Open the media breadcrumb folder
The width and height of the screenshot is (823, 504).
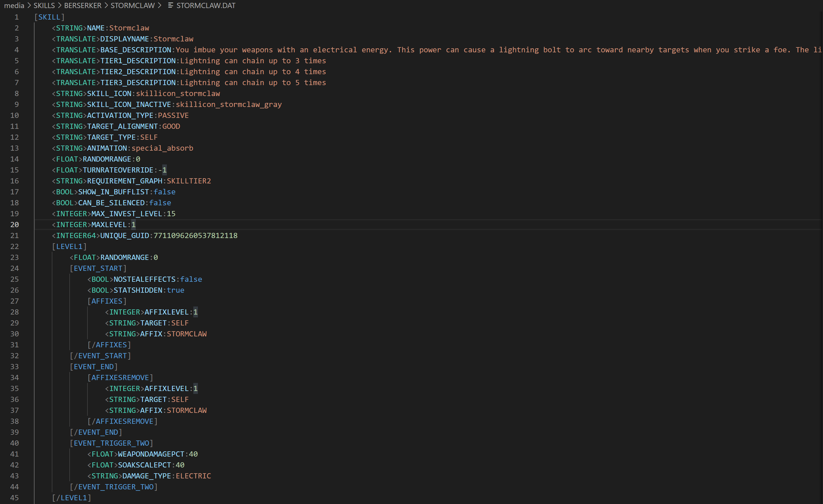coord(14,5)
